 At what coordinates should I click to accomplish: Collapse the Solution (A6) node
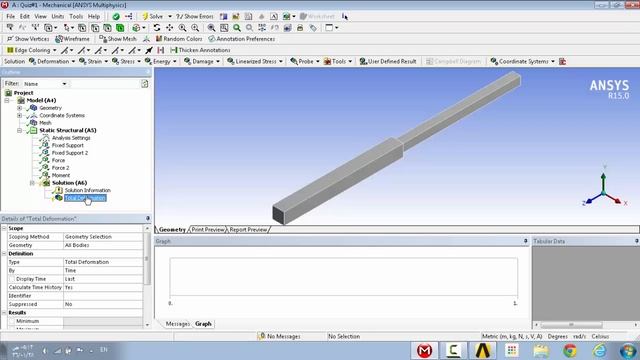(x=32, y=183)
